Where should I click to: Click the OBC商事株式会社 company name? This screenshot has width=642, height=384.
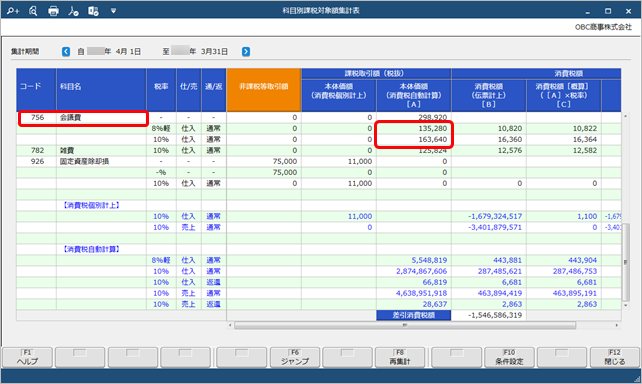[x=603, y=27]
